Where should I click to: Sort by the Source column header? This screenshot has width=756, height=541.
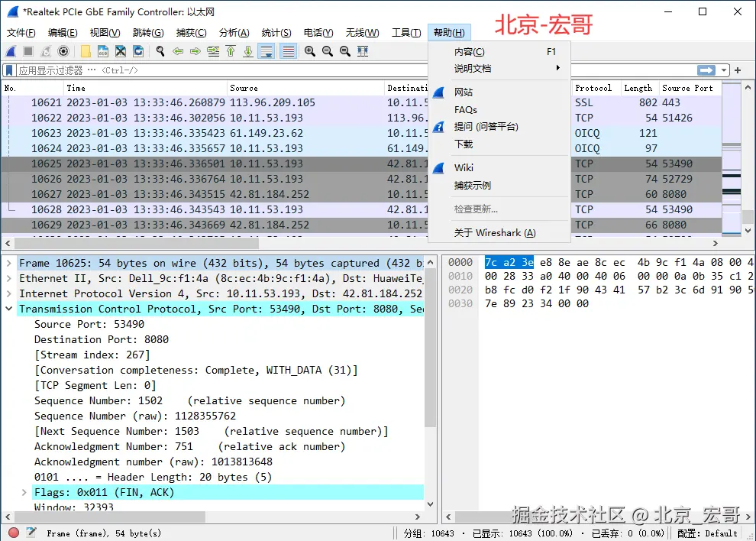[305, 88]
